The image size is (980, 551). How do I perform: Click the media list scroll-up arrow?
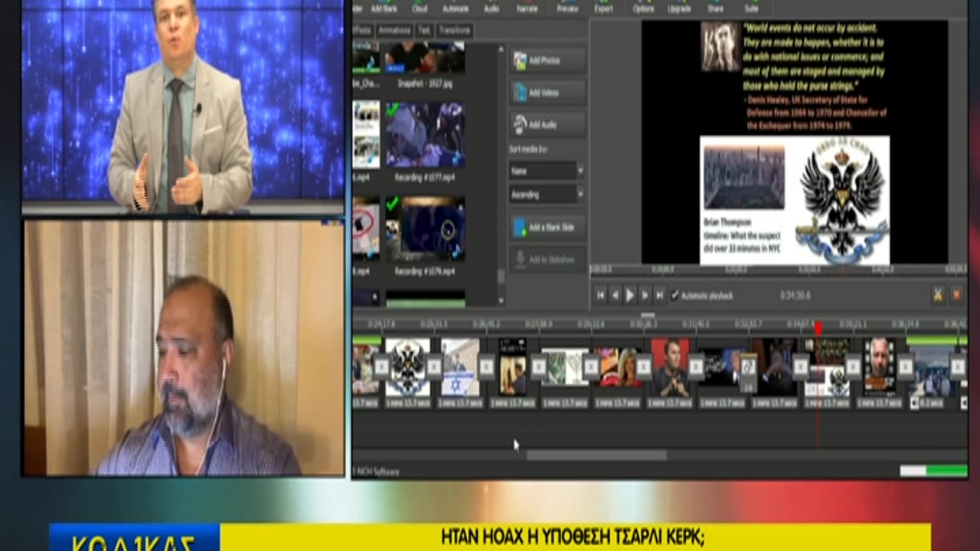501,50
